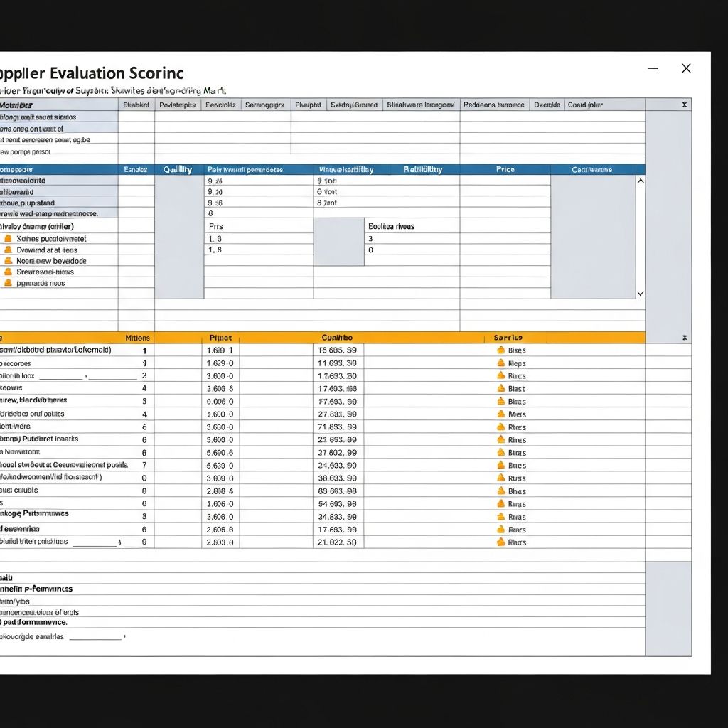Collapse the orange table section with its x
The height and width of the screenshot is (728, 728).
pos(684,338)
